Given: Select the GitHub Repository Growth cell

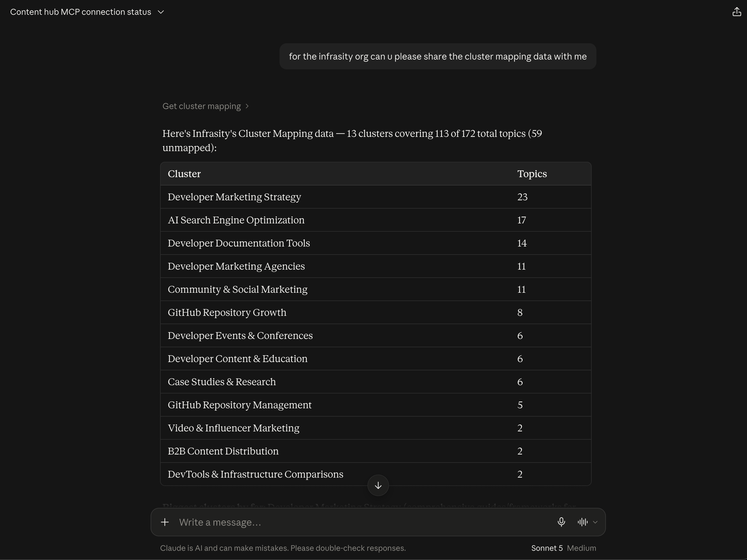Looking at the screenshot, I should pos(227,312).
